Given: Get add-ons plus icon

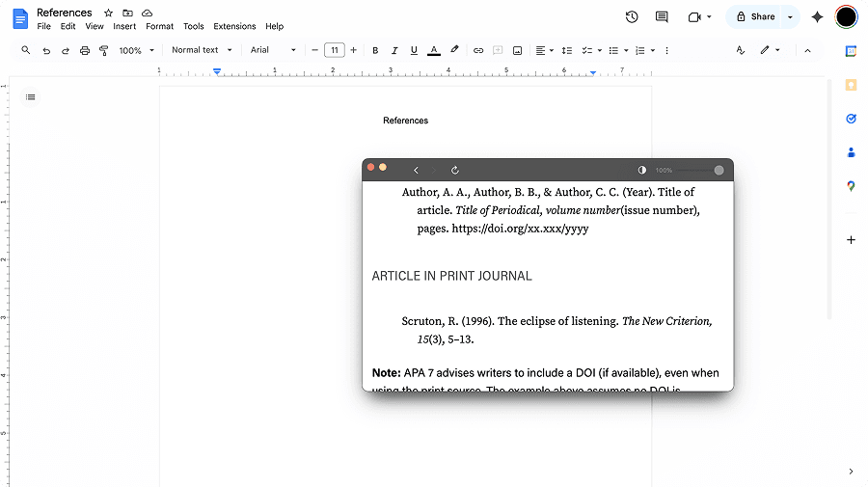Looking at the screenshot, I should (851, 239).
